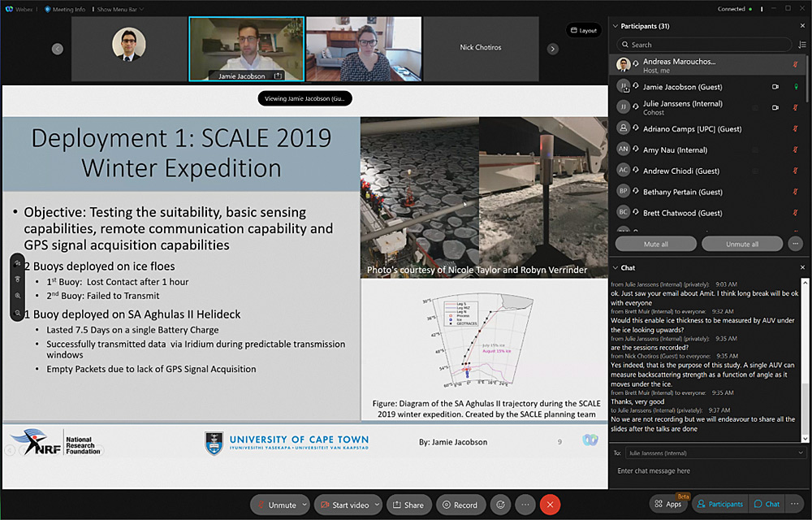Click the Mute all button
The image size is (812, 520).
click(655, 244)
